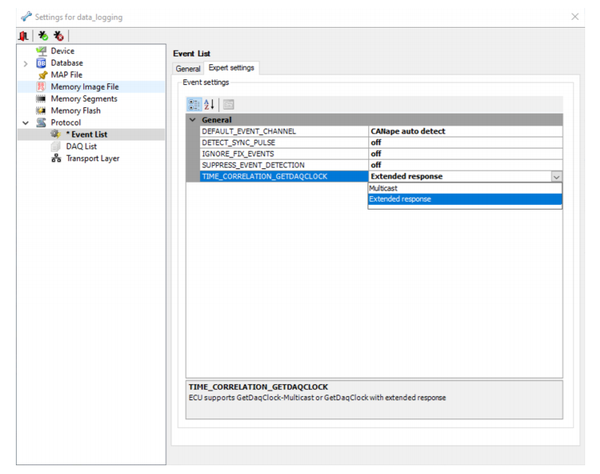
Task: Switch property grid to categorized view
Action: click(x=194, y=104)
